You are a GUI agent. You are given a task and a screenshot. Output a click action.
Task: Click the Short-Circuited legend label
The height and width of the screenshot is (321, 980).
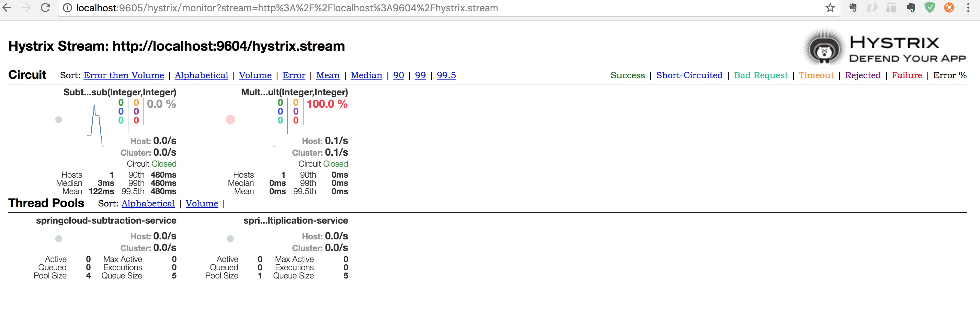(x=689, y=75)
